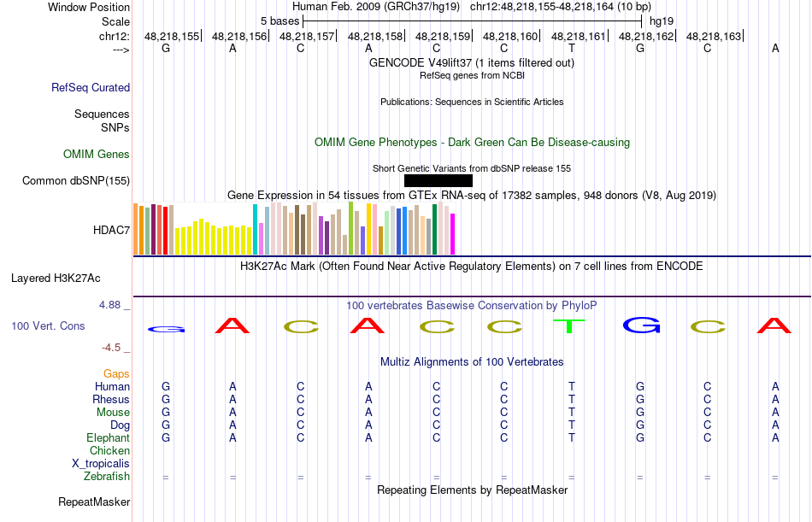Click the cyan bar in GTEx expression chart

point(256,230)
